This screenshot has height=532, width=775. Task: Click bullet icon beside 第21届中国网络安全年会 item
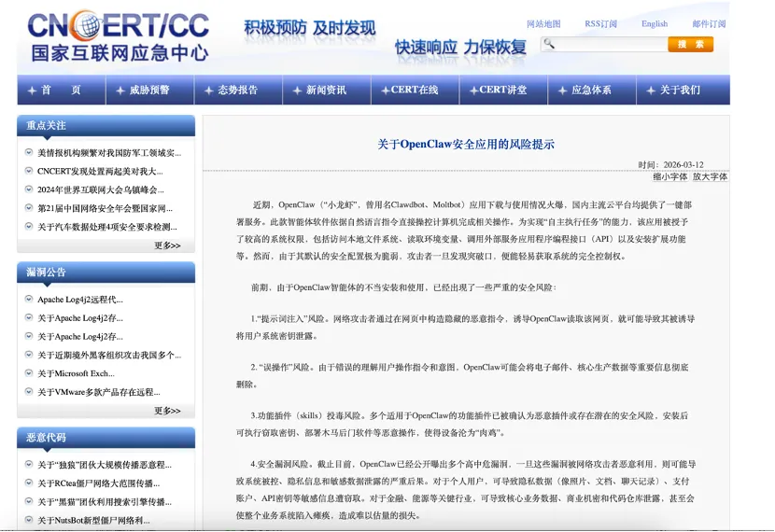coord(29,208)
